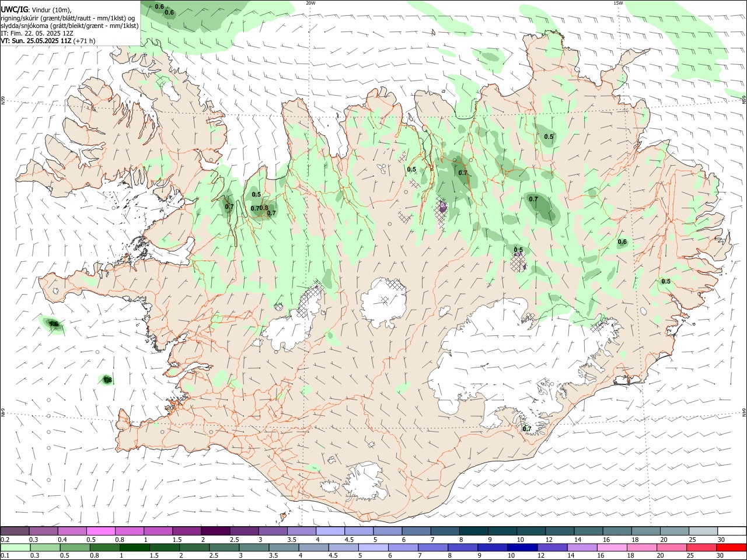
Task: Click the lavender swatch between 4 and 4.5, upper legend
Action: [x=330, y=531]
